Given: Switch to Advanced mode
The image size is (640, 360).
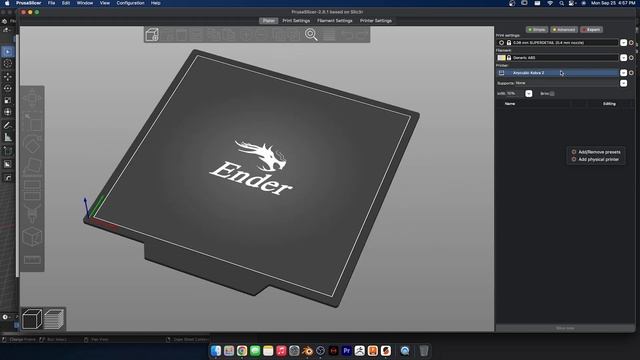Looking at the screenshot, I should [x=564, y=29].
